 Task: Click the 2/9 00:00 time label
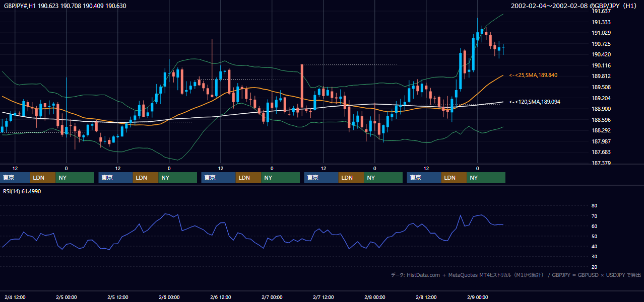(x=478, y=297)
